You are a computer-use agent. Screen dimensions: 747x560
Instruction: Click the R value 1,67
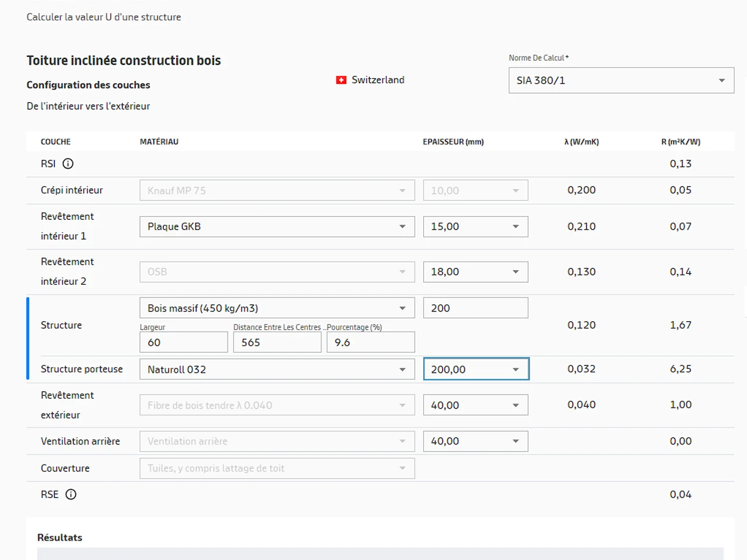tap(681, 325)
